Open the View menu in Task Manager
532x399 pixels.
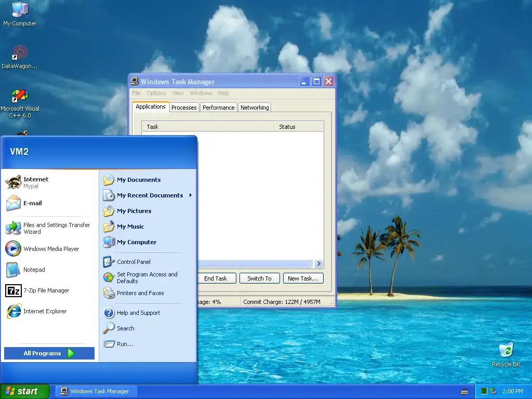tap(178, 93)
